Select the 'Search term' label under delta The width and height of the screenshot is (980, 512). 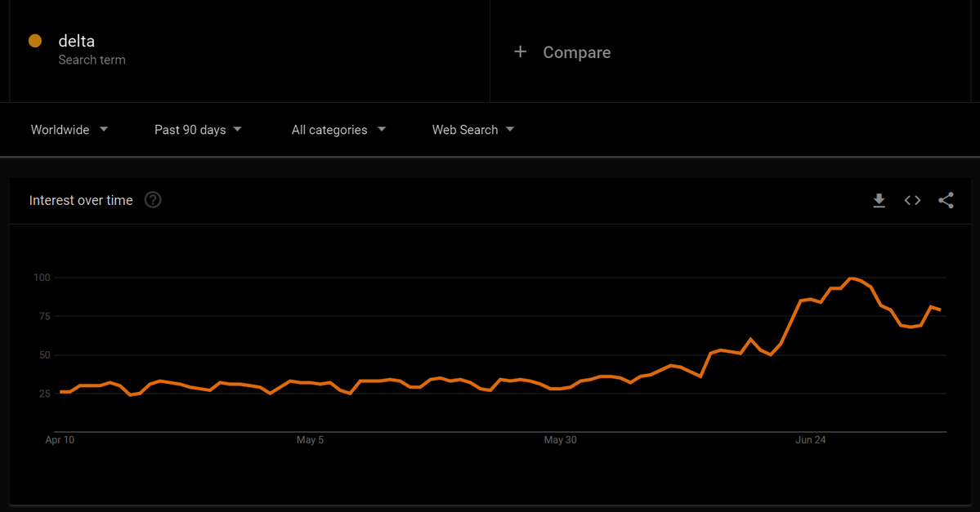pyautogui.click(x=92, y=60)
